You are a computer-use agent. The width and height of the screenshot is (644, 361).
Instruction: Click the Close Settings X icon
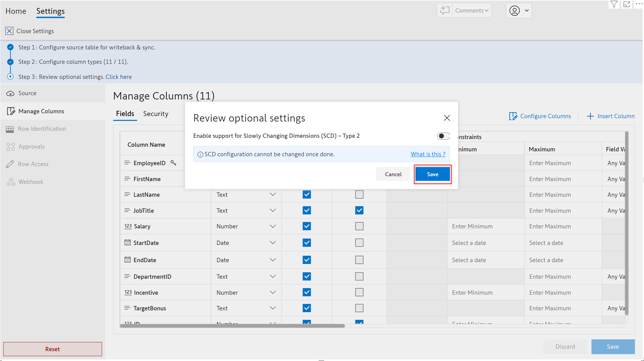click(9, 31)
